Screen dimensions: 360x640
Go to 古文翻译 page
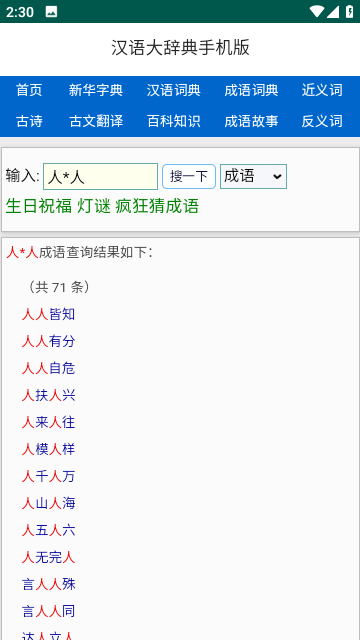tap(96, 121)
